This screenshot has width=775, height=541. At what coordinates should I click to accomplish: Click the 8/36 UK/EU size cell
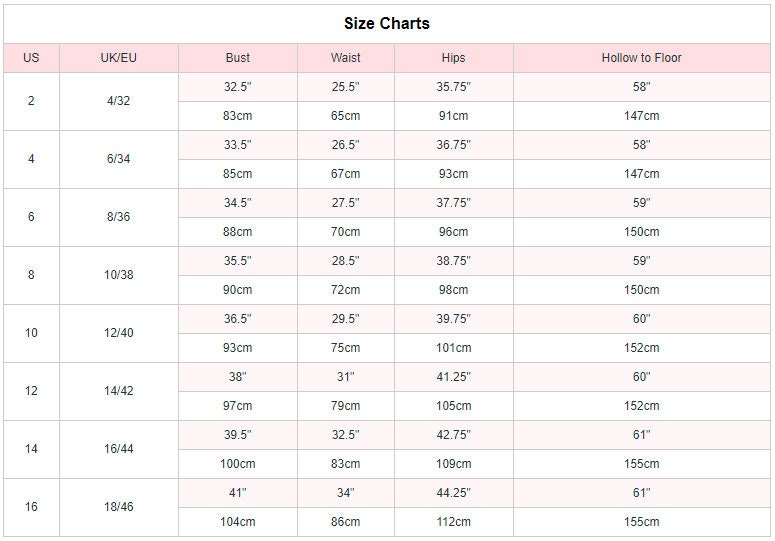click(x=119, y=217)
